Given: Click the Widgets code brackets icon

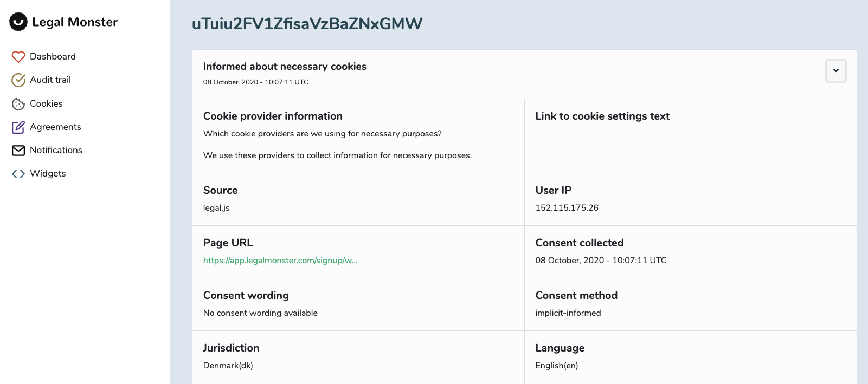Looking at the screenshot, I should pos(18,174).
